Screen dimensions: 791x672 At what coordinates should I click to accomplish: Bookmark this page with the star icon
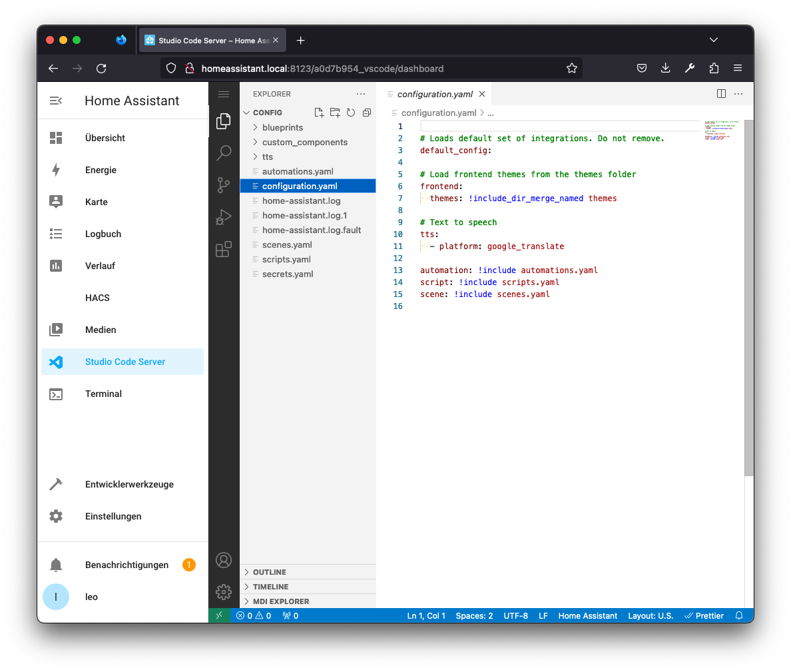point(571,69)
